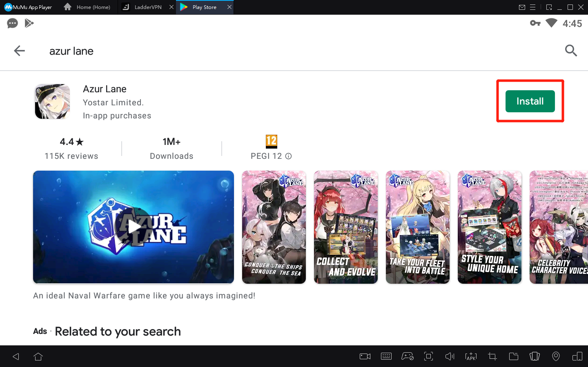Open the shared folder tool
The width and height of the screenshot is (588, 367).
coord(514,356)
